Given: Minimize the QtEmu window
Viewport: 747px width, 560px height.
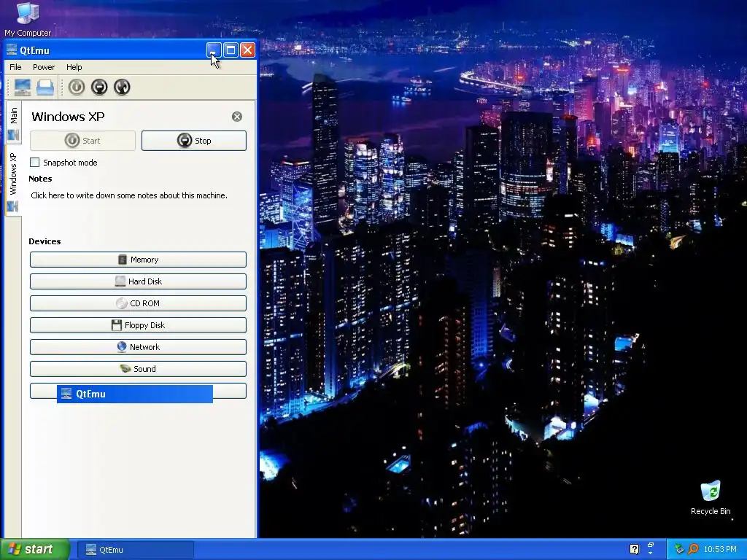Looking at the screenshot, I should [x=214, y=50].
